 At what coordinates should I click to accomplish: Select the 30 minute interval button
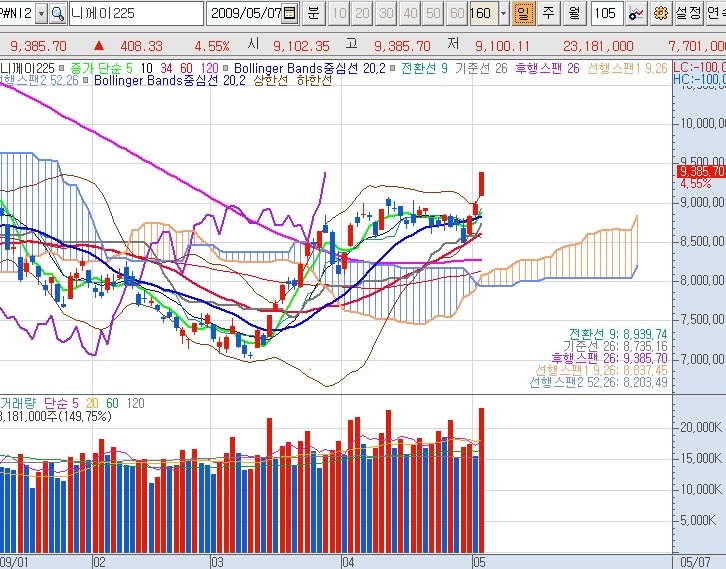[386, 14]
